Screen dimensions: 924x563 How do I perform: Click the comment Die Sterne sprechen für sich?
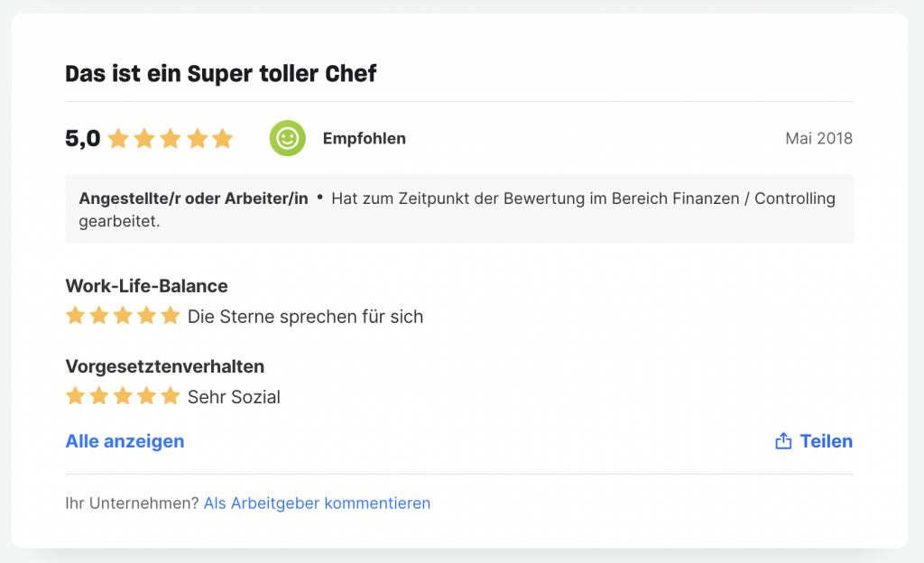[305, 317]
